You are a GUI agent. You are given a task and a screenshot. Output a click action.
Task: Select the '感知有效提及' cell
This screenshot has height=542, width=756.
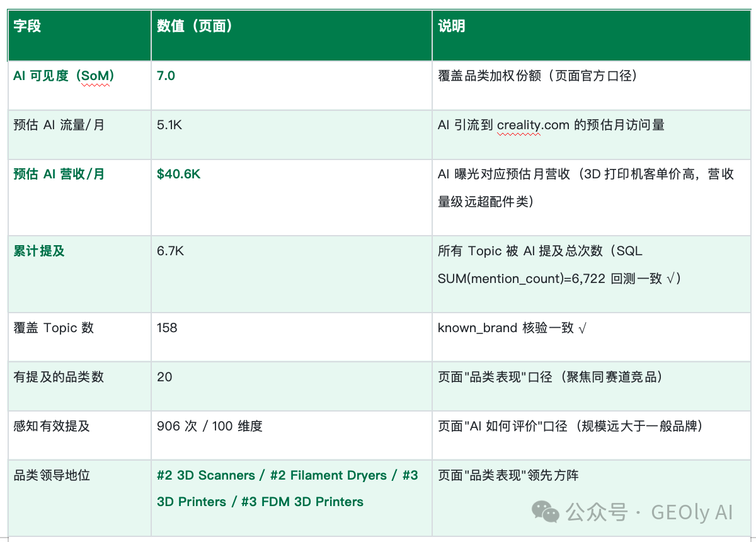click(79, 435)
